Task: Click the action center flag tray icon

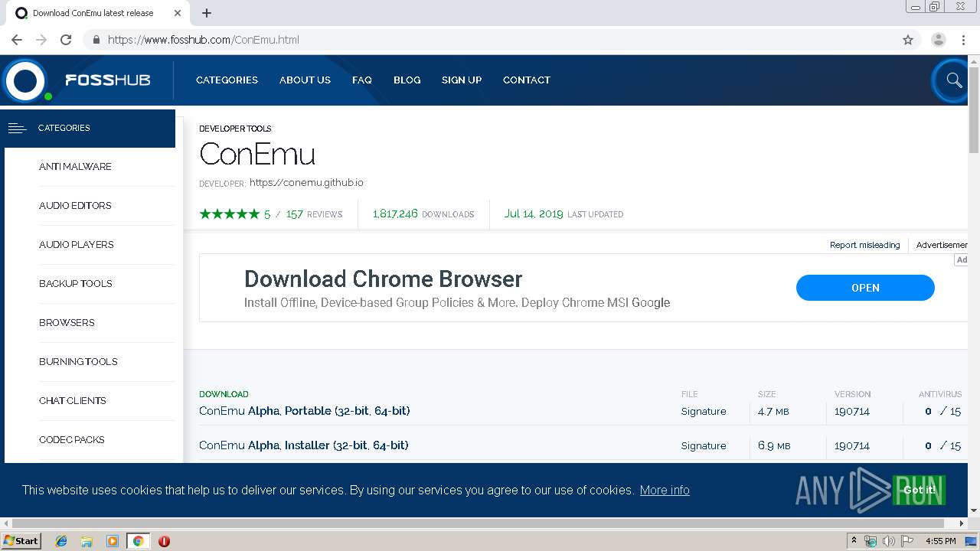Action: [907, 541]
